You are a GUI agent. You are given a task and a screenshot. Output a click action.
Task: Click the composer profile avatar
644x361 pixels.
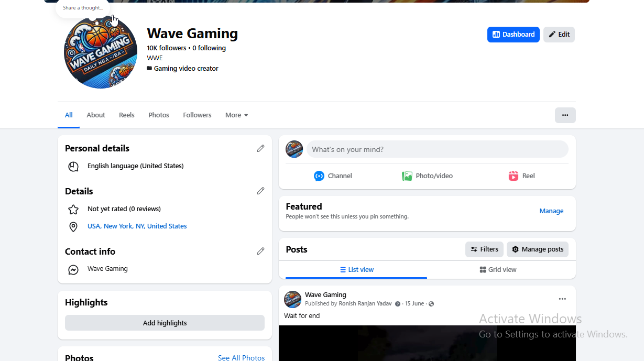click(x=294, y=149)
